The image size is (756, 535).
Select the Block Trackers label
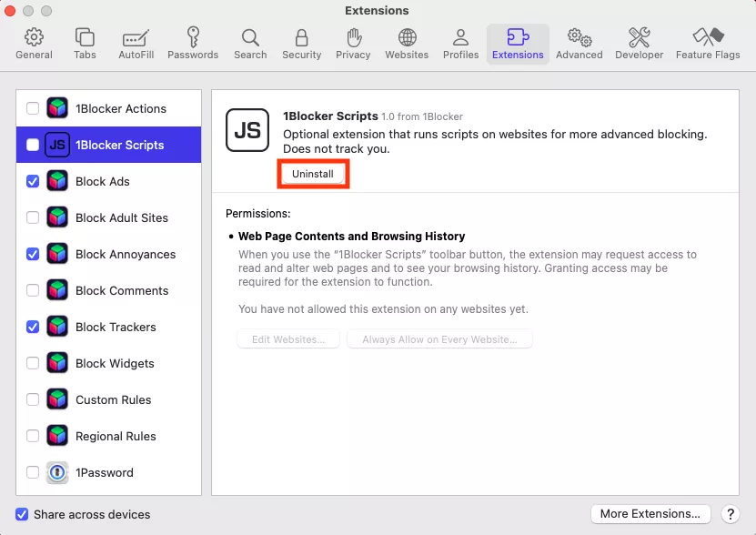coord(116,327)
